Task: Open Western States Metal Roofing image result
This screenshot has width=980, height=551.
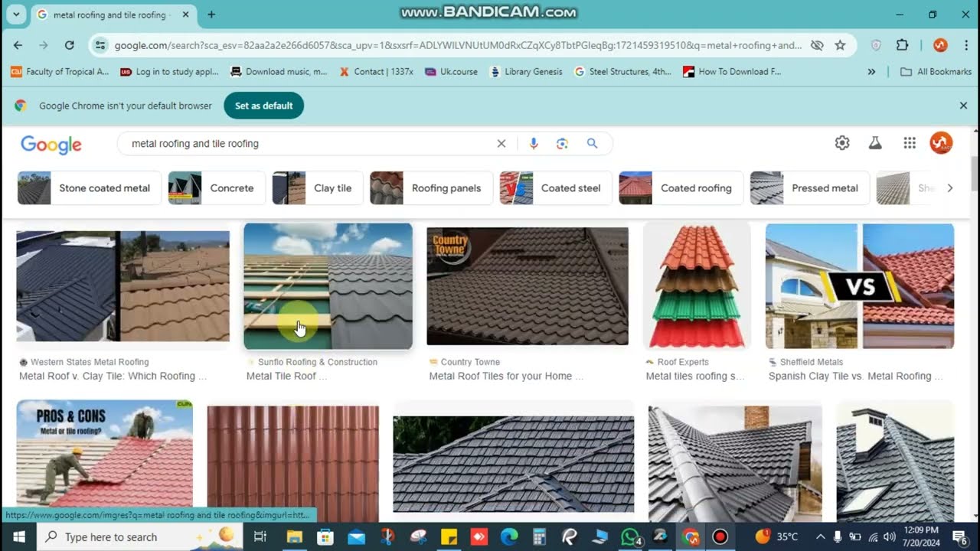Action: point(122,286)
